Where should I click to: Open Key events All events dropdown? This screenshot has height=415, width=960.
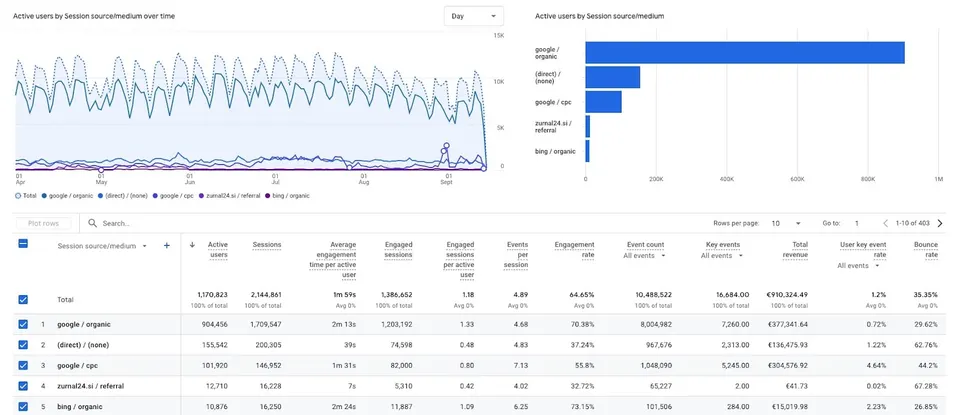pos(723,256)
